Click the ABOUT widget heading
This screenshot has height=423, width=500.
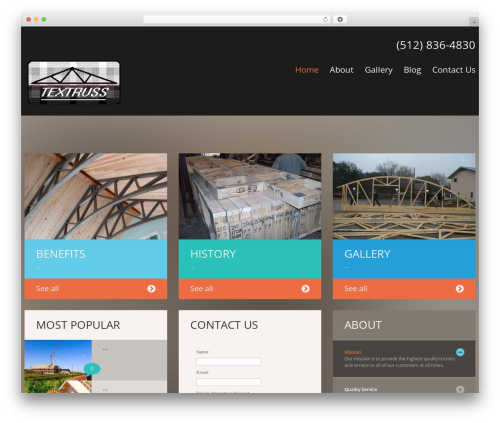point(363,325)
